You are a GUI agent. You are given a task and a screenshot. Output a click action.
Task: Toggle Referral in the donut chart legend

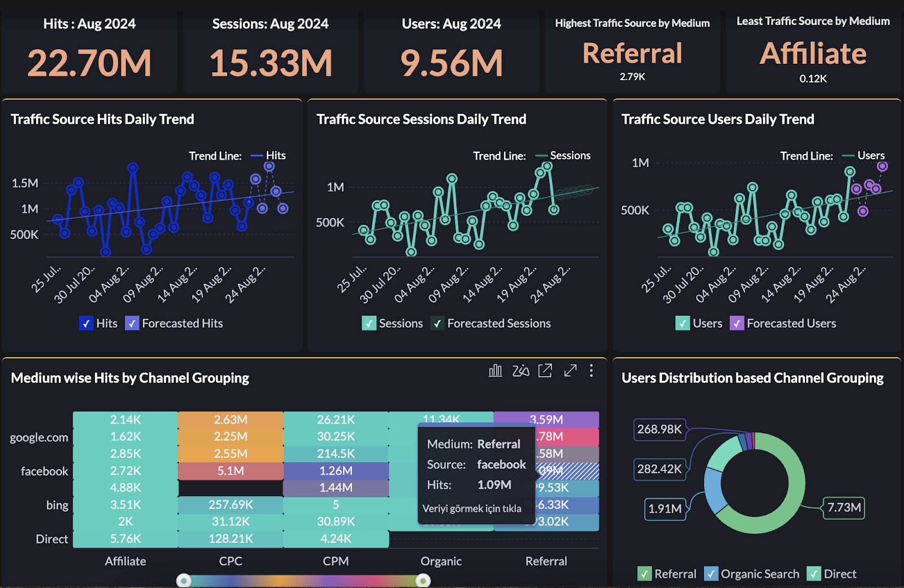click(644, 574)
